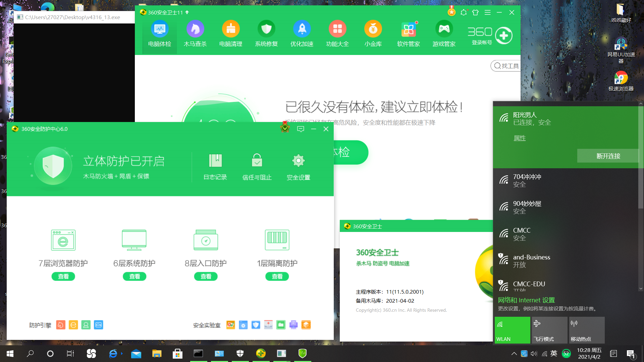The width and height of the screenshot is (644, 362).
Task: Click 信任与阻止 lock icon
Action: click(257, 161)
